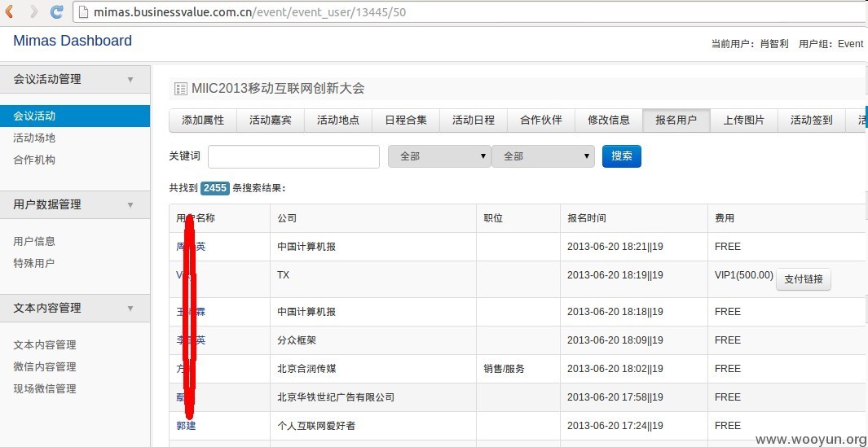This screenshot has width=868, height=447.
Task: Click timestamp 2013-06-20 18:18||19
Action: [615, 312]
